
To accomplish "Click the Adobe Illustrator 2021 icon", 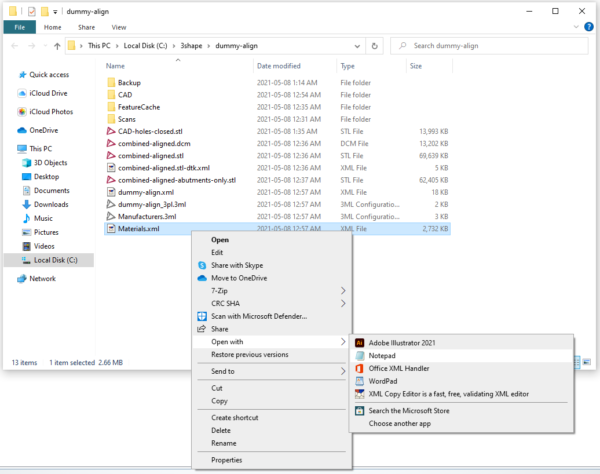I will click(x=359, y=343).
